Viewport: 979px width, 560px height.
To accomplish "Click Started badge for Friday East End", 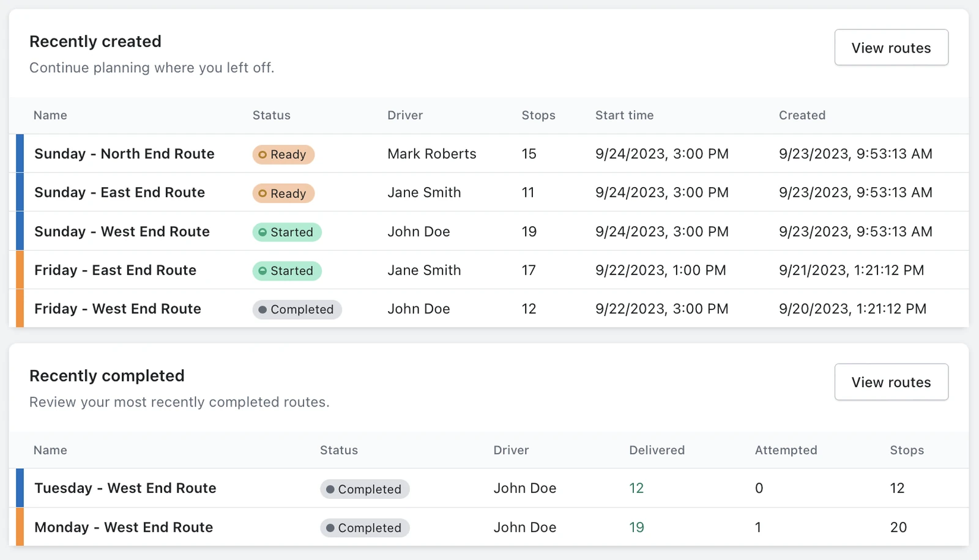I will [287, 271].
